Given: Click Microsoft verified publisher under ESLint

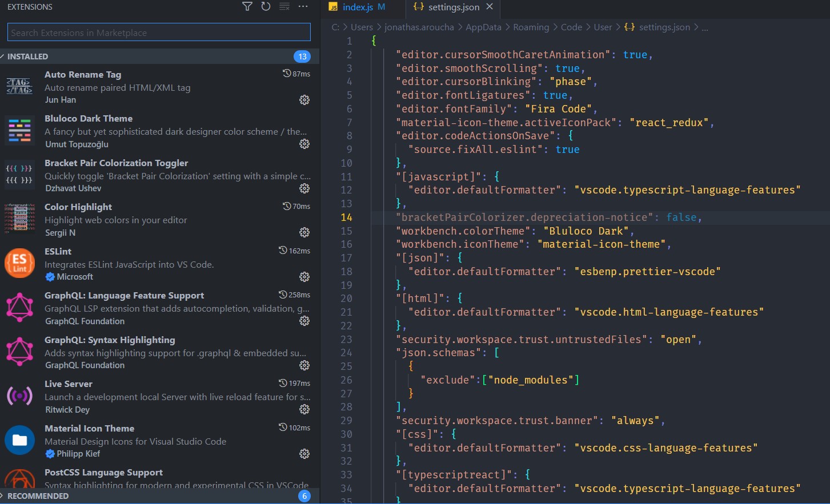Looking at the screenshot, I should (x=69, y=277).
